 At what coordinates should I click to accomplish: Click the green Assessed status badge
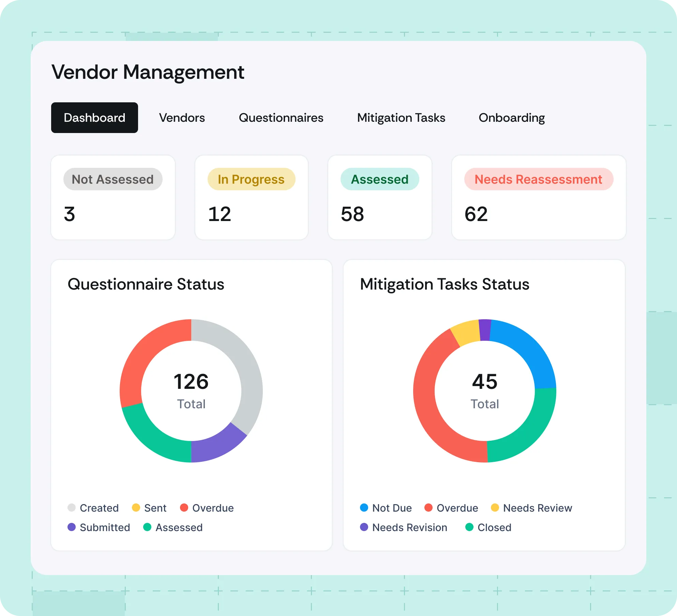[379, 179]
